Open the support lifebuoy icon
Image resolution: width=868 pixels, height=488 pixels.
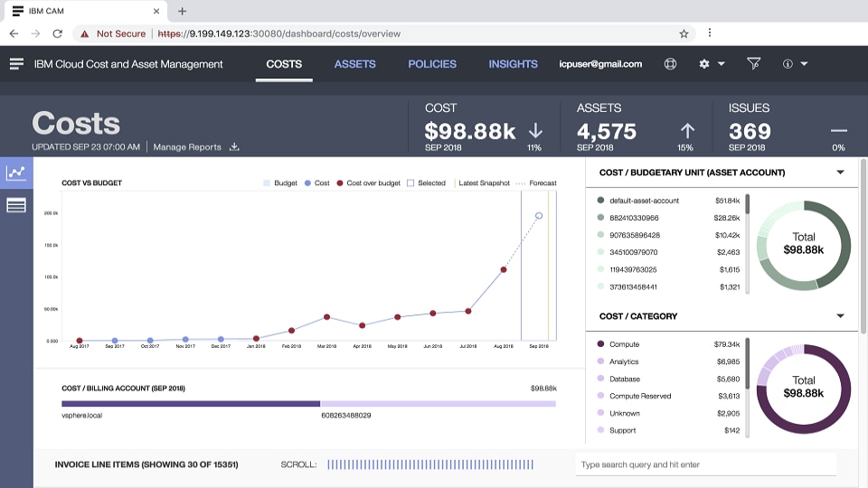click(670, 63)
